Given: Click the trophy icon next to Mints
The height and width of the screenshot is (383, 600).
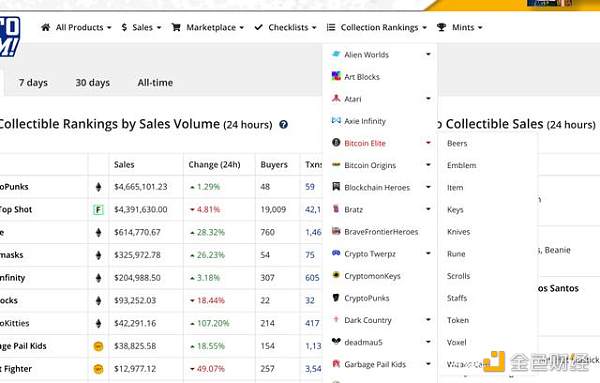Looking at the screenshot, I should (441, 27).
